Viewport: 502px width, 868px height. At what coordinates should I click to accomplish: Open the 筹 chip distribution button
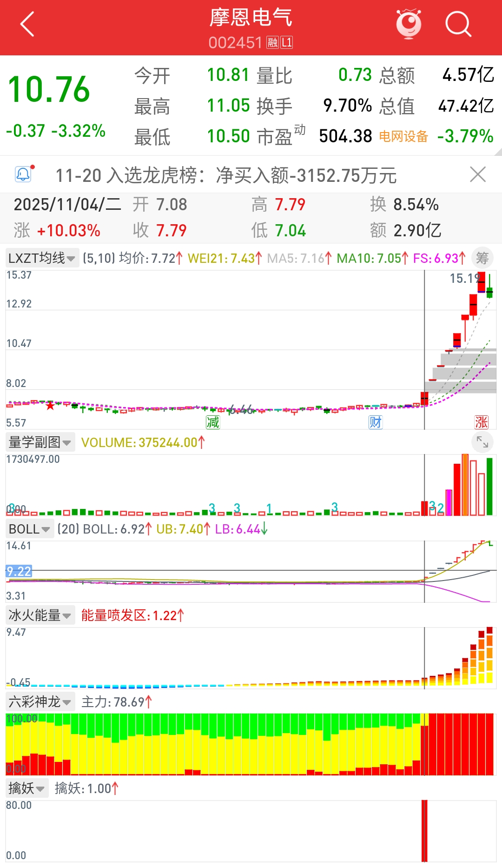click(482, 258)
